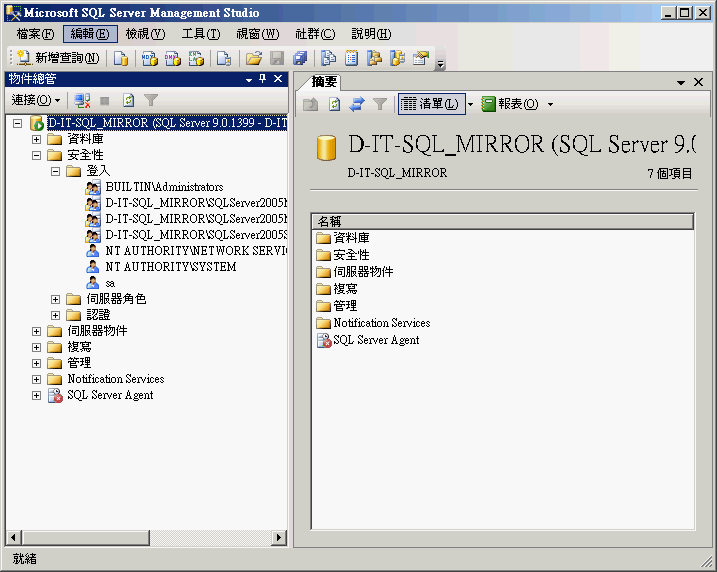The image size is (717, 572).
Task: Select the 摘要 tab
Action: (x=324, y=82)
